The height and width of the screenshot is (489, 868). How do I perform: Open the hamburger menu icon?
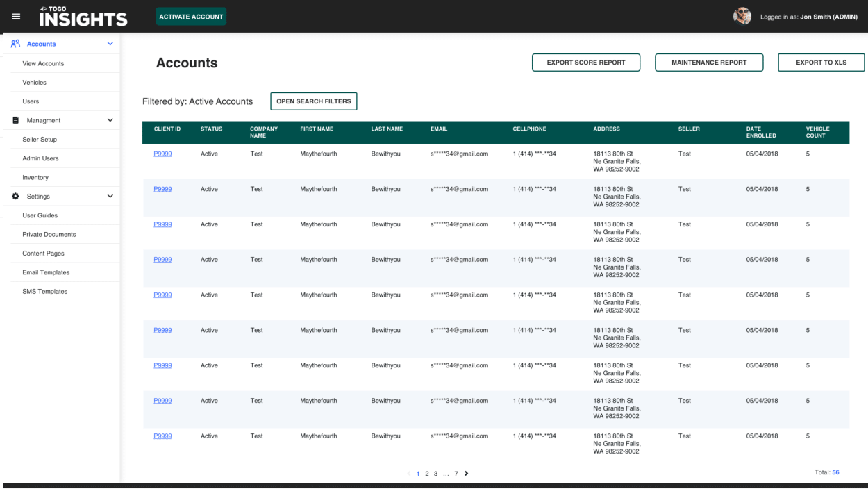16,17
